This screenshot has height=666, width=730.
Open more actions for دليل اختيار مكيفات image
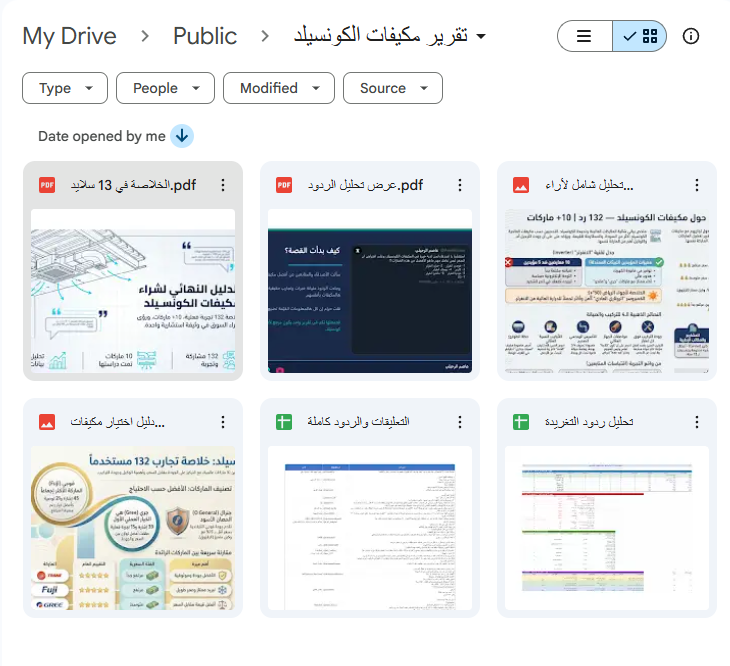(x=223, y=422)
